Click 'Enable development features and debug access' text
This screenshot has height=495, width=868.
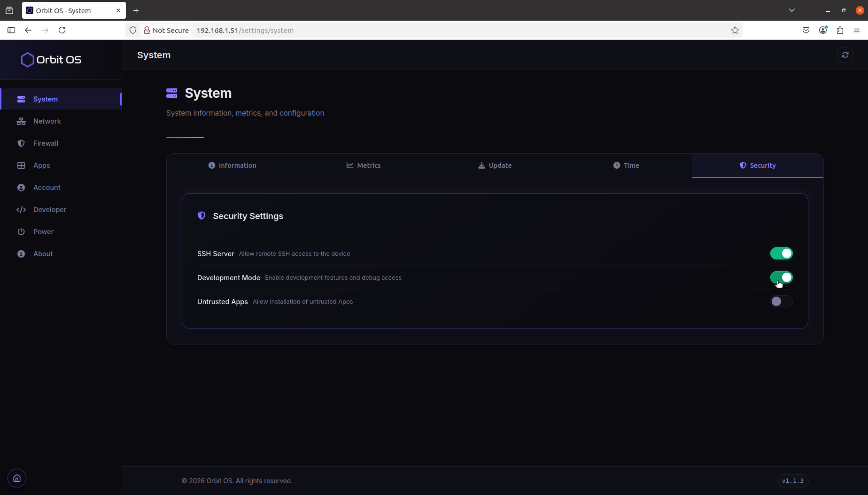click(x=333, y=277)
